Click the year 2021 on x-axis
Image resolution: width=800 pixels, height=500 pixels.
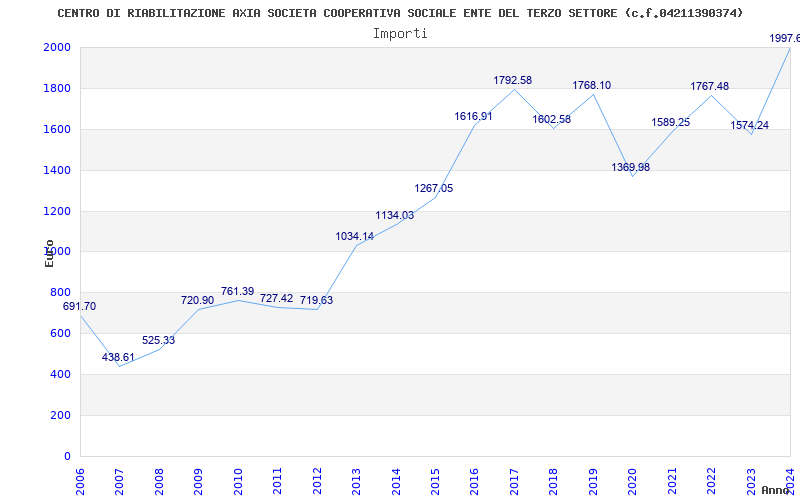(672, 481)
